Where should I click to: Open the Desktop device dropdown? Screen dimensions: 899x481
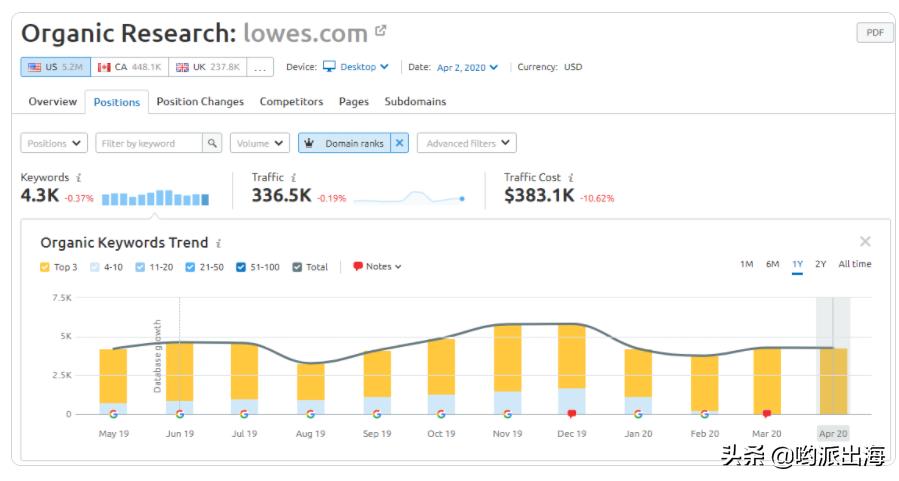click(x=356, y=67)
